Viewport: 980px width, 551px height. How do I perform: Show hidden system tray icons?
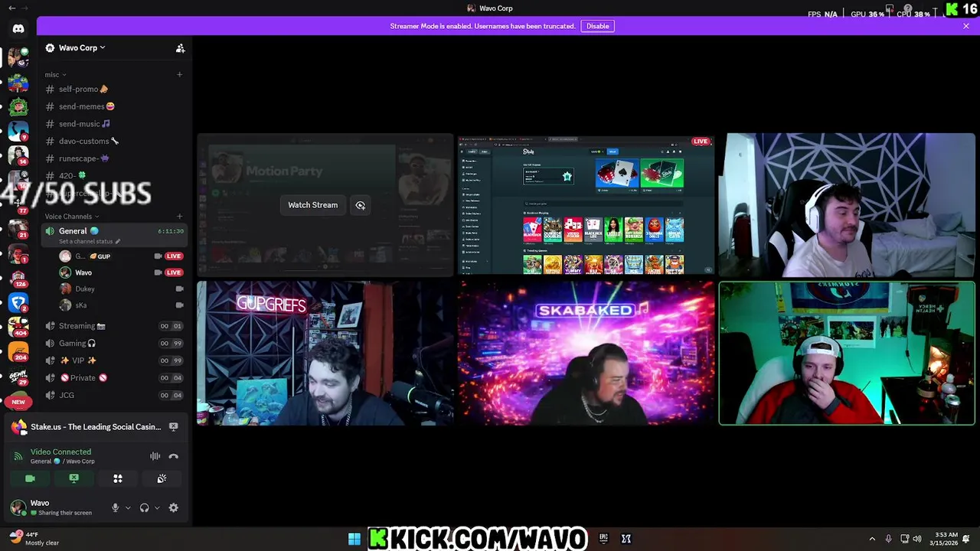point(872,539)
